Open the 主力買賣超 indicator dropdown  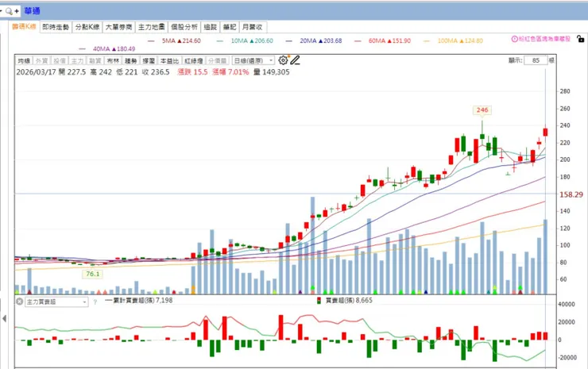point(56,302)
